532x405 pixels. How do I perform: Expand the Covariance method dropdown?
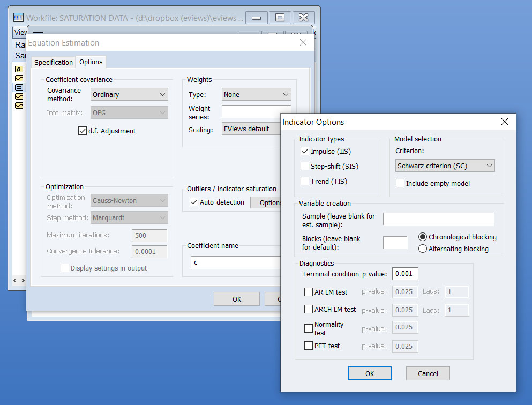[129, 95]
